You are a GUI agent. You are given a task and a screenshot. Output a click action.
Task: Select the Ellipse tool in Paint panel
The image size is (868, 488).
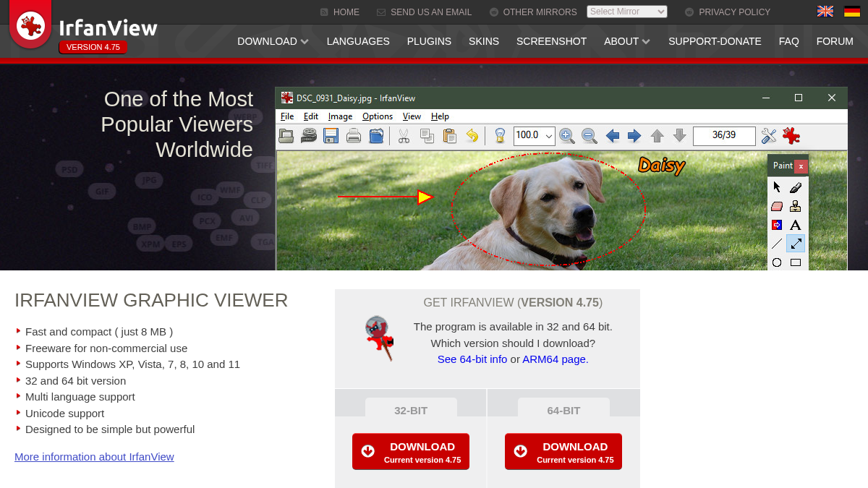777,262
